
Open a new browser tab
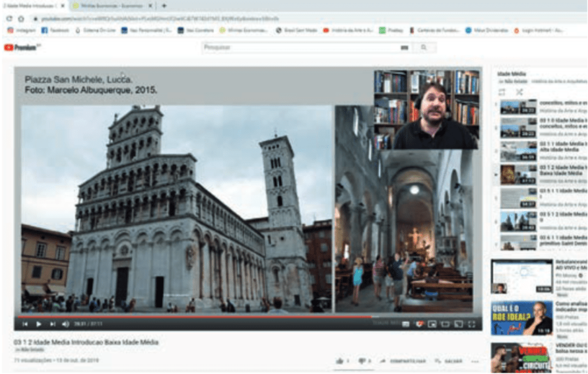[x=164, y=6]
